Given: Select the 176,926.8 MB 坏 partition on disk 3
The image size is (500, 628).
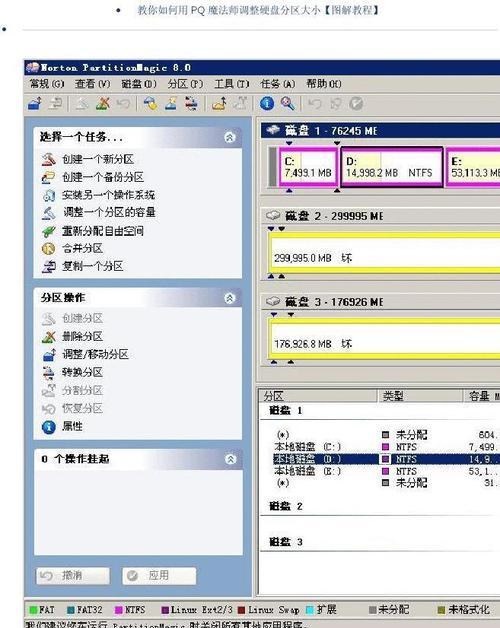Looking at the screenshot, I should [385, 339].
